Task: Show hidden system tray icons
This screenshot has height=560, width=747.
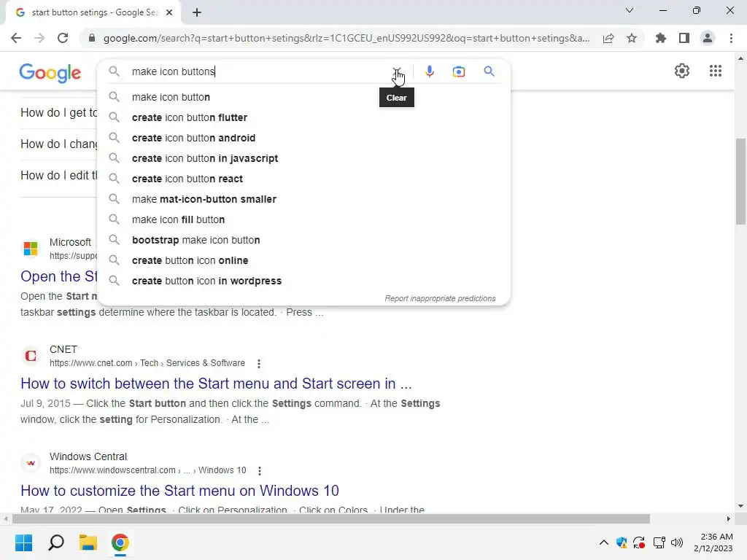Action: [x=603, y=542]
